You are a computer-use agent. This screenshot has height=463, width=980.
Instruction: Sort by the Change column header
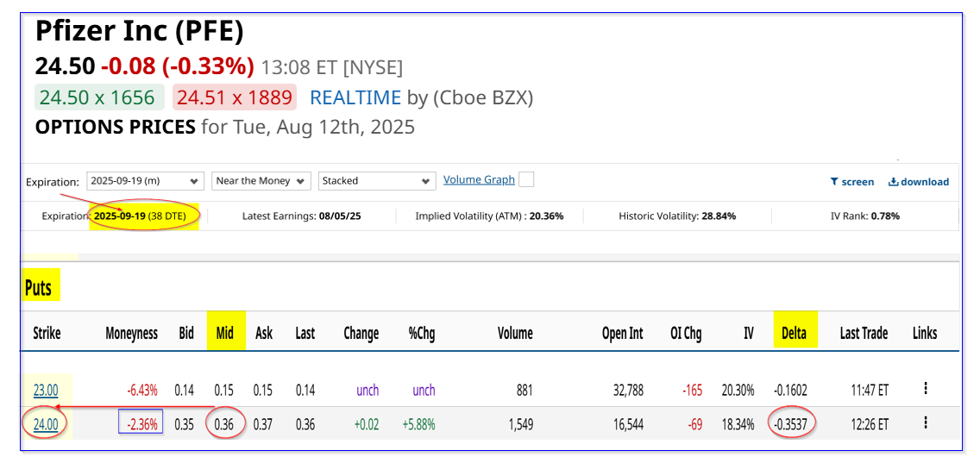tap(361, 334)
